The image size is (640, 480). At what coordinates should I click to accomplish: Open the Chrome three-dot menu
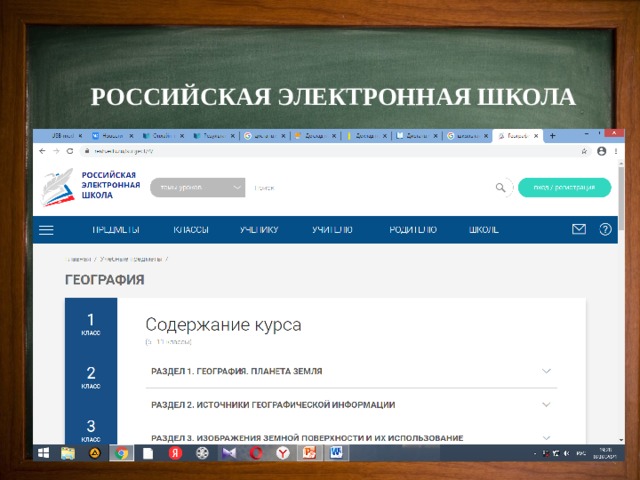616,151
